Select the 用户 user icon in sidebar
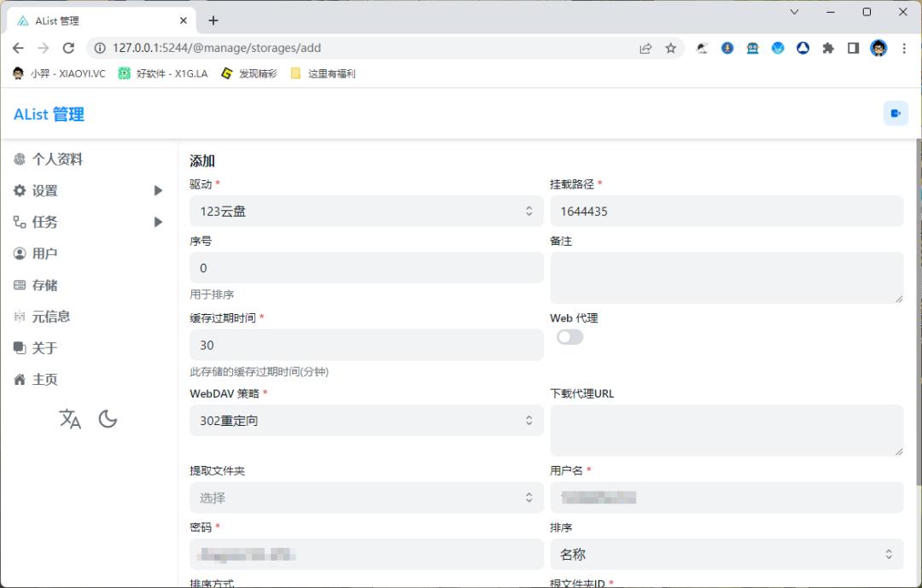 [x=19, y=253]
